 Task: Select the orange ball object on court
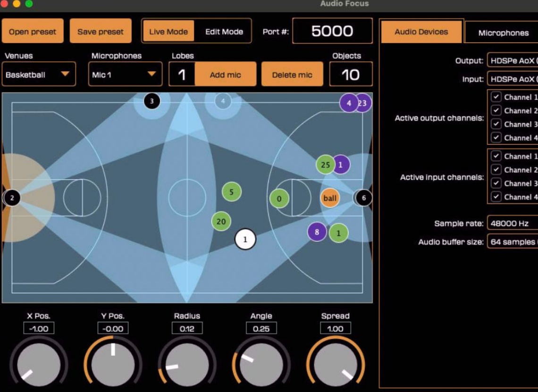pyautogui.click(x=330, y=198)
